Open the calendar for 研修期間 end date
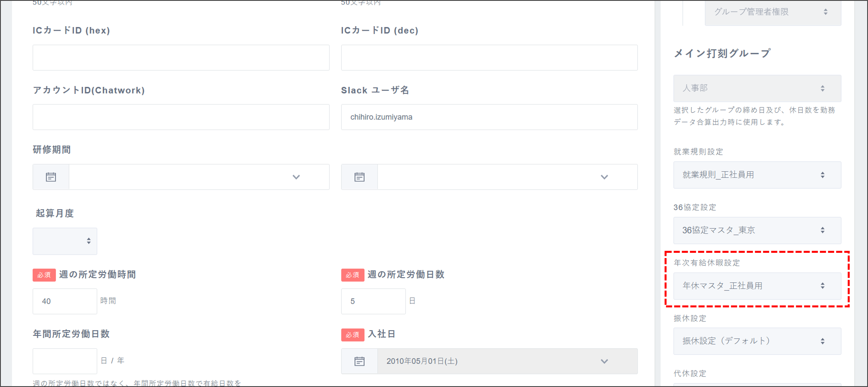The height and width of the screenshot is (387, 868). 359,177
